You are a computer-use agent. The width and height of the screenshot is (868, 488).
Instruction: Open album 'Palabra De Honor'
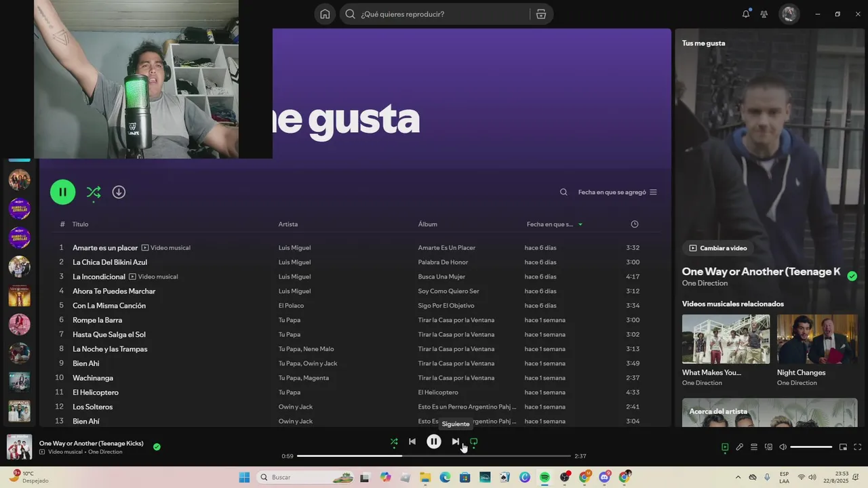443,262
